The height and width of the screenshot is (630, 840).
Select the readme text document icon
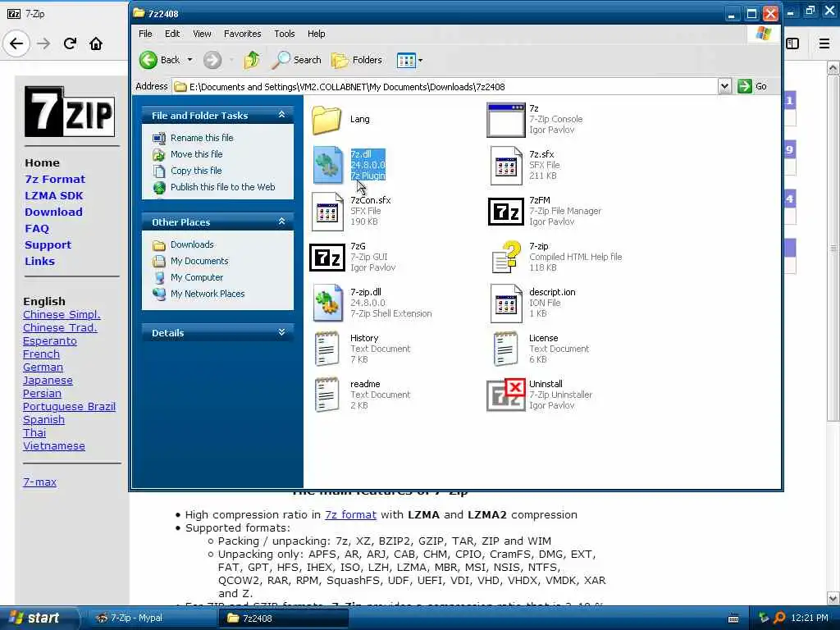coord(326,395)
